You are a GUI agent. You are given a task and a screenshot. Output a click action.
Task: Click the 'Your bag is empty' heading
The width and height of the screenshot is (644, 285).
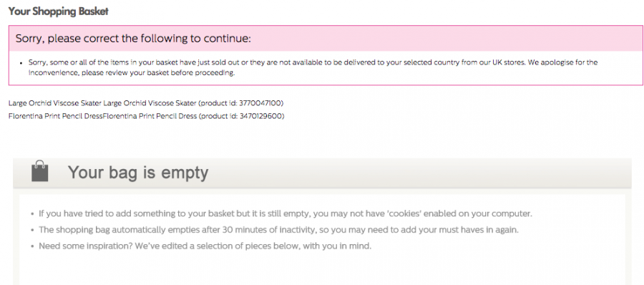138,173
